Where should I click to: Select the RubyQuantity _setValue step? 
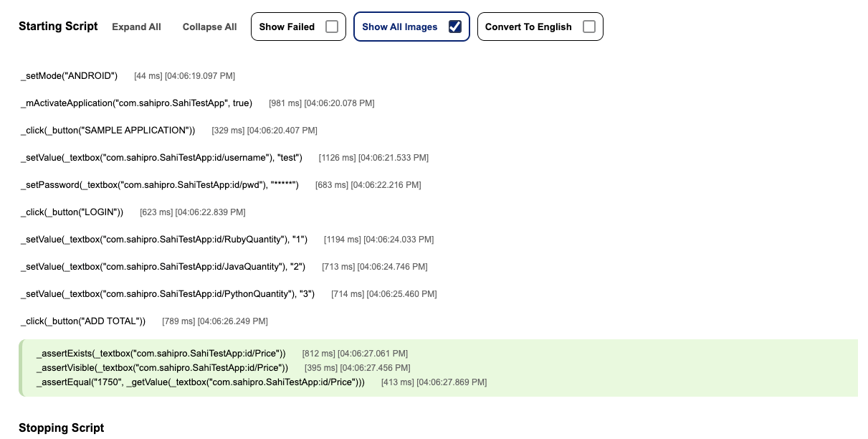(x=163, y=239)
